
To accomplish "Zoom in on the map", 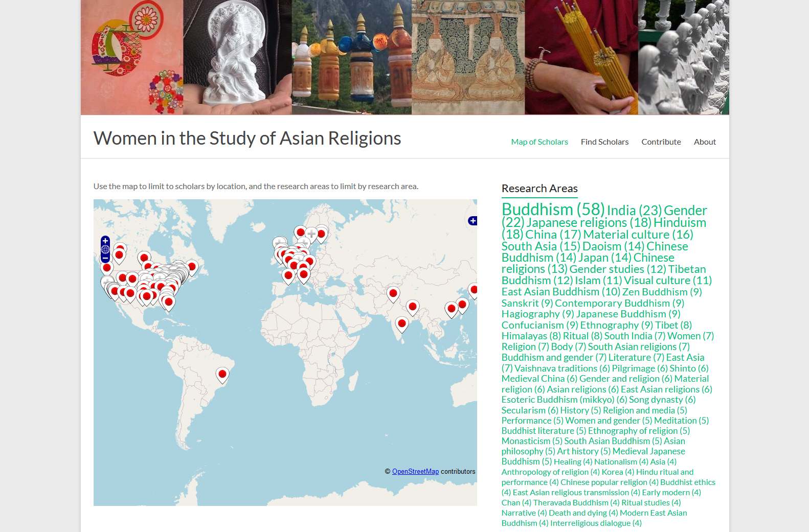I will [x=105, y=241].
